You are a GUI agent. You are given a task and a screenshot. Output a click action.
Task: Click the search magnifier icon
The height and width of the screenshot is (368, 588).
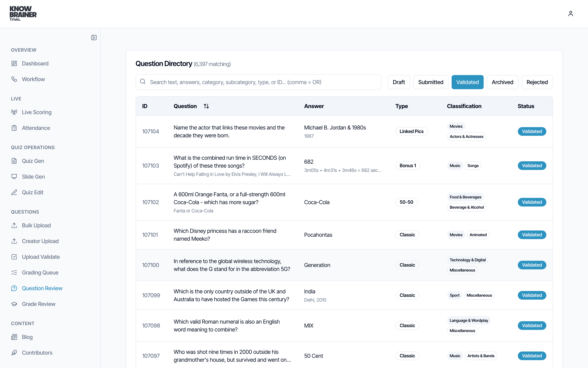pos(143,82)
